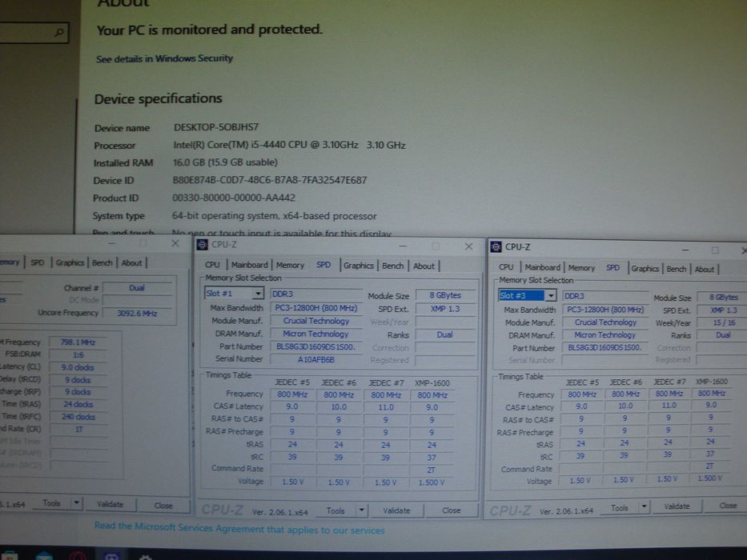Switch to Memory tab in Slot #3 window
This screenshot has width=747, height=560.
coord(581,268)
